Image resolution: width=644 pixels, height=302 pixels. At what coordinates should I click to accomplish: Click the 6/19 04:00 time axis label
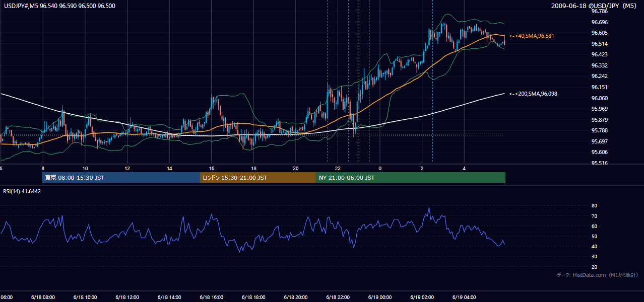tap(464, 297)
